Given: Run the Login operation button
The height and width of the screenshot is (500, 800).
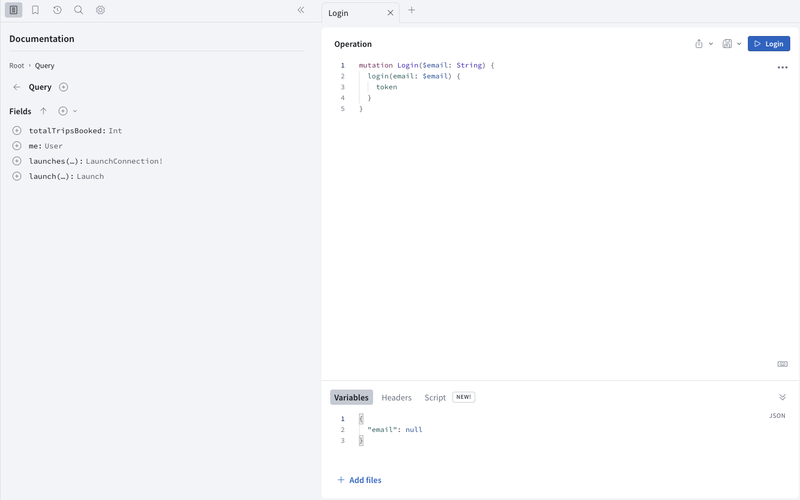Looking at the screenshot, I should point(769,44).
